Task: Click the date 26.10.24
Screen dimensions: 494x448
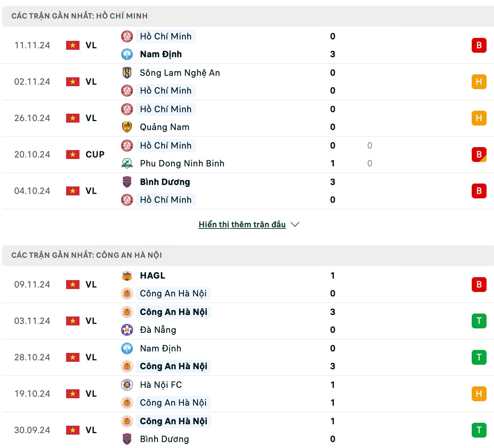Action: pyautogui.click(x=32, y=118)
